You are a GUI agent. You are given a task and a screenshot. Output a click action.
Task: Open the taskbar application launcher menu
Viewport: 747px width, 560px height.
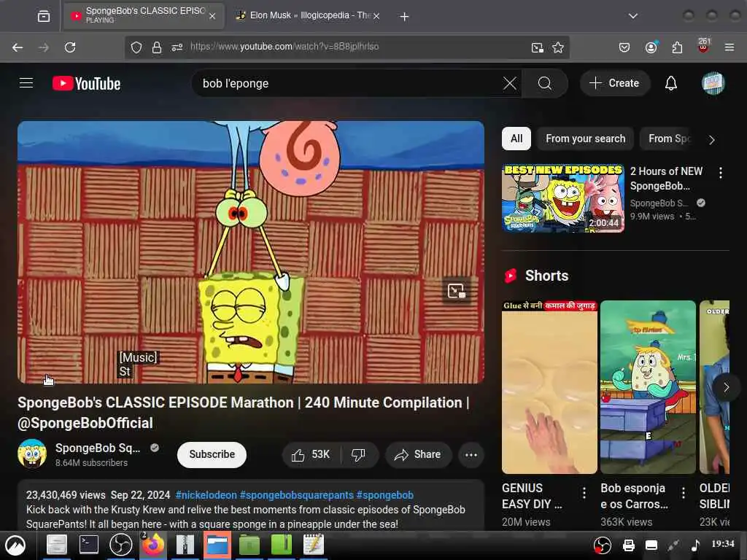[16, 545]
